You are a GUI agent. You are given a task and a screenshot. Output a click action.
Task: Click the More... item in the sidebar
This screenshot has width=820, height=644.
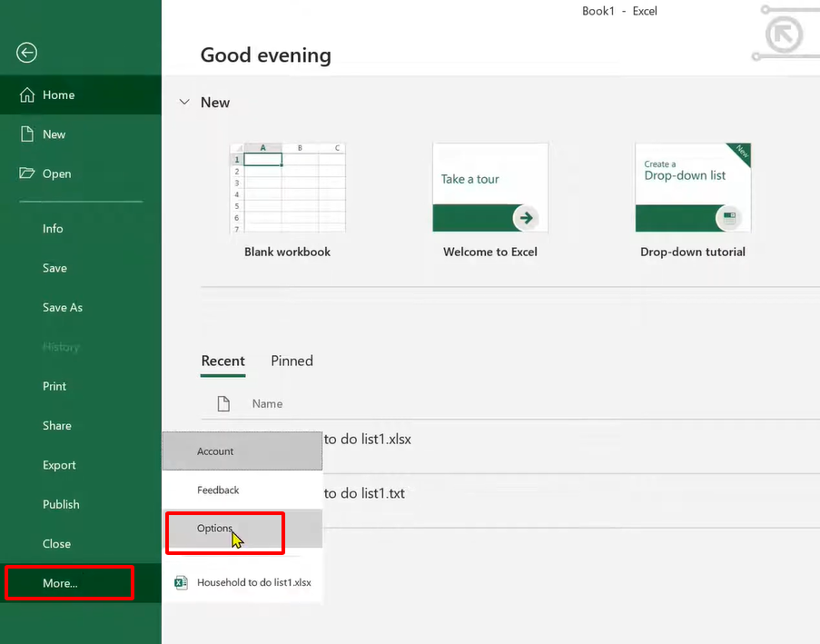81,583
